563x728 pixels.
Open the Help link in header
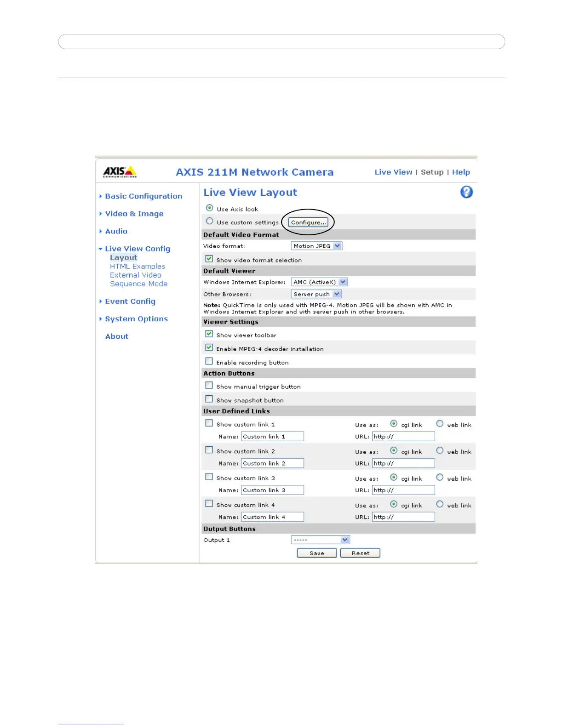(461, 172)
